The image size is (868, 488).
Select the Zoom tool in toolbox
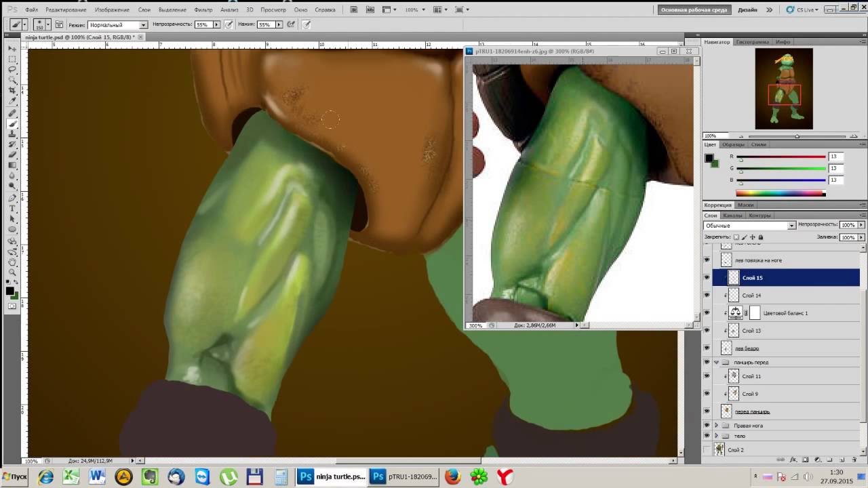(12, 272)
